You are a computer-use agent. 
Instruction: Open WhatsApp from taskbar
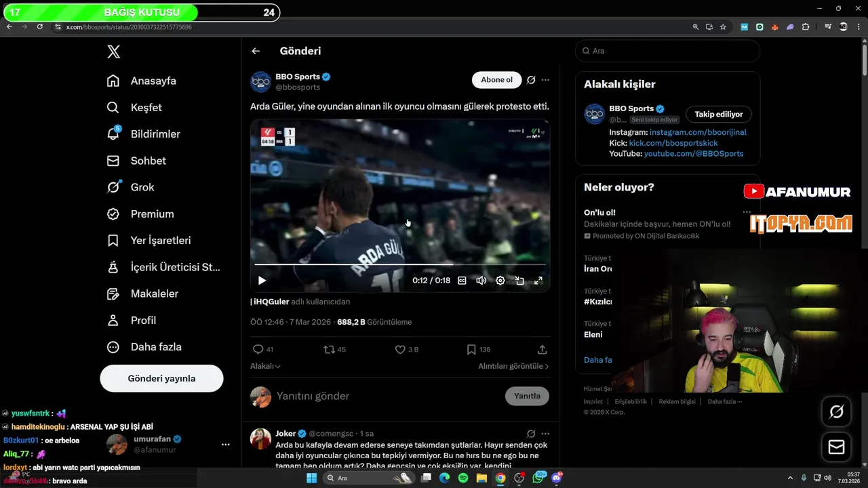[x=539, y=478]
